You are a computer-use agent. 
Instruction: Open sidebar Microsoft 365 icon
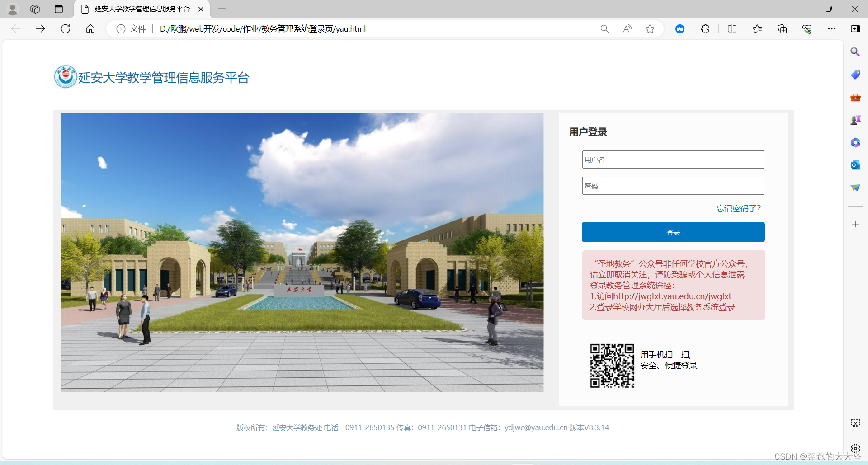click(x=855, y=142)
